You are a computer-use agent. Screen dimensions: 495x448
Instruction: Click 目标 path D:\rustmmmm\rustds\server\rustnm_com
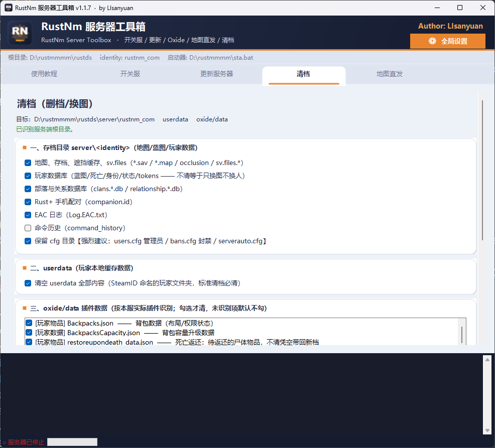coord(85,119)
